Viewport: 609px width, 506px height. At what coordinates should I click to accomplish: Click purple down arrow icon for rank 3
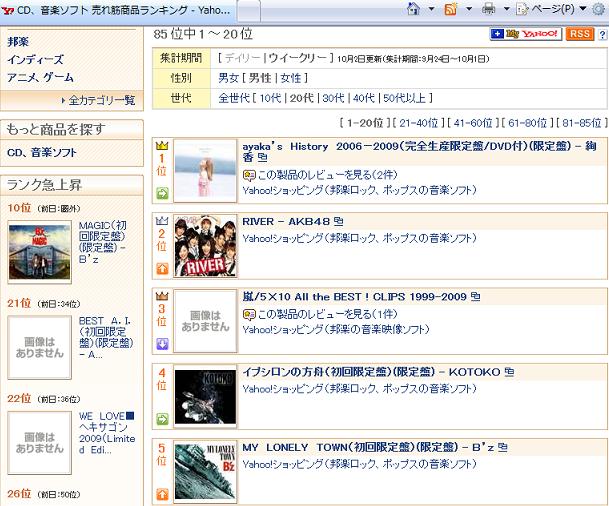162,344
